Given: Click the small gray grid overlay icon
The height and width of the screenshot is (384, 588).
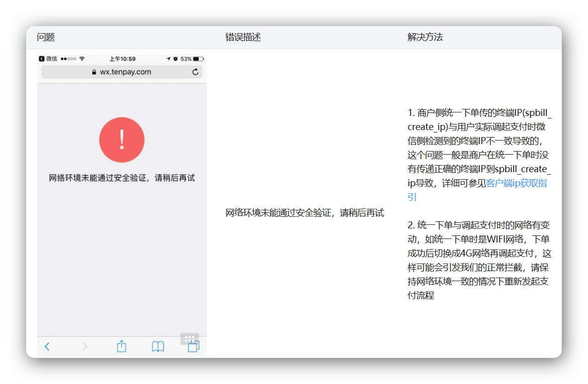Looking at the screenshot, I should (189, 338).
